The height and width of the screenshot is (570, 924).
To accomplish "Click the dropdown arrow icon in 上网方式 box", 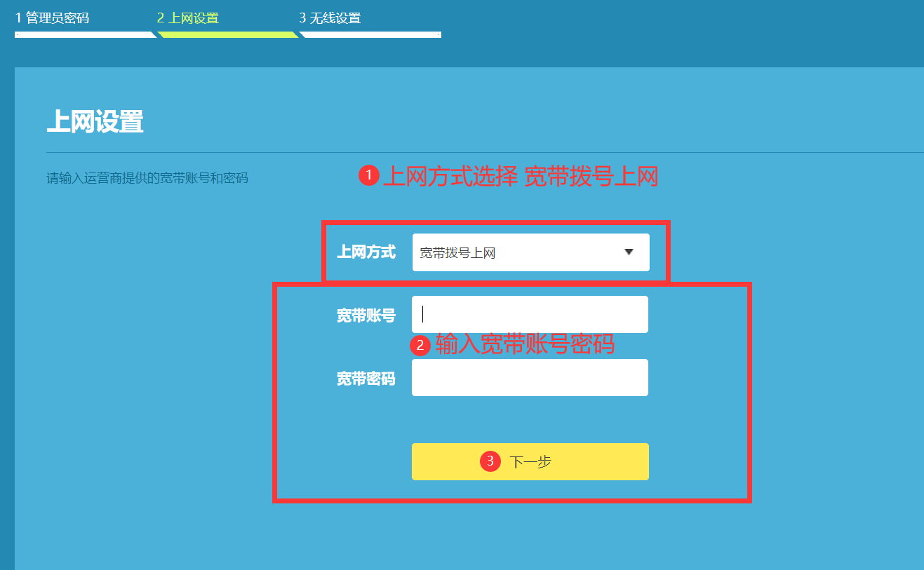I will click(x=629, y=252).
